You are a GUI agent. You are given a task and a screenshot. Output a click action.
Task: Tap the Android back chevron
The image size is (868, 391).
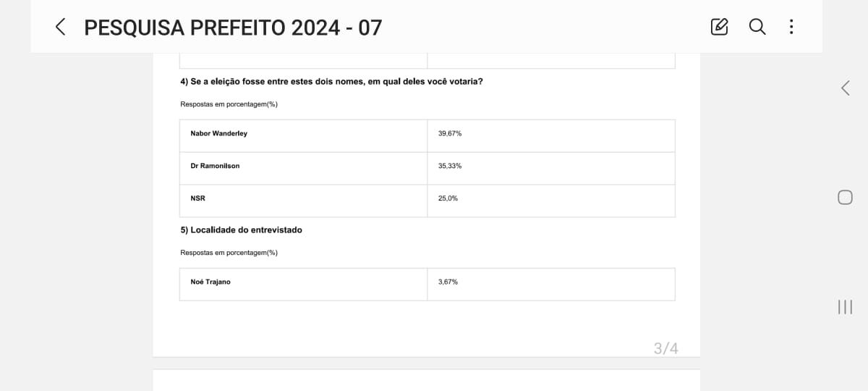(845, 88)
